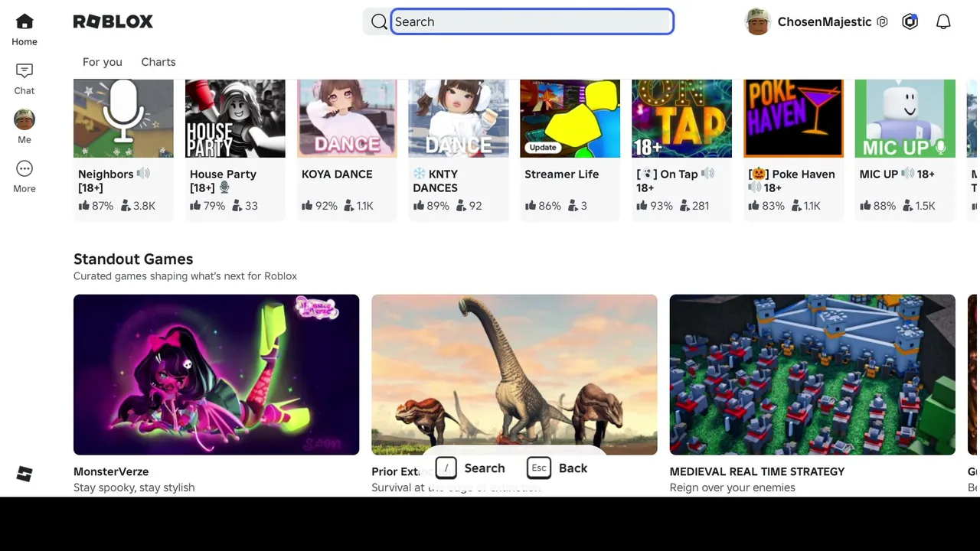Open the dinosaur Prior Extinction game image
The height and width of the screenshot is (551, 980).
pyautogui.click(x=514, y=375)
